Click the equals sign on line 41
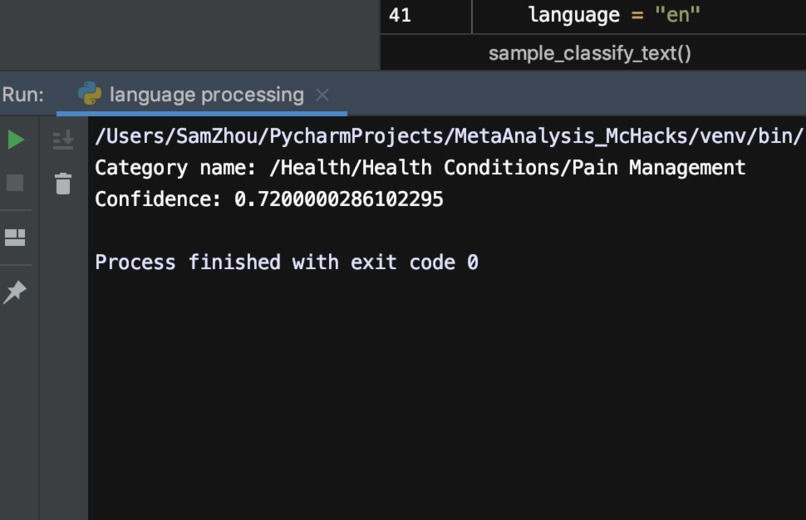 tap(637, 15)
